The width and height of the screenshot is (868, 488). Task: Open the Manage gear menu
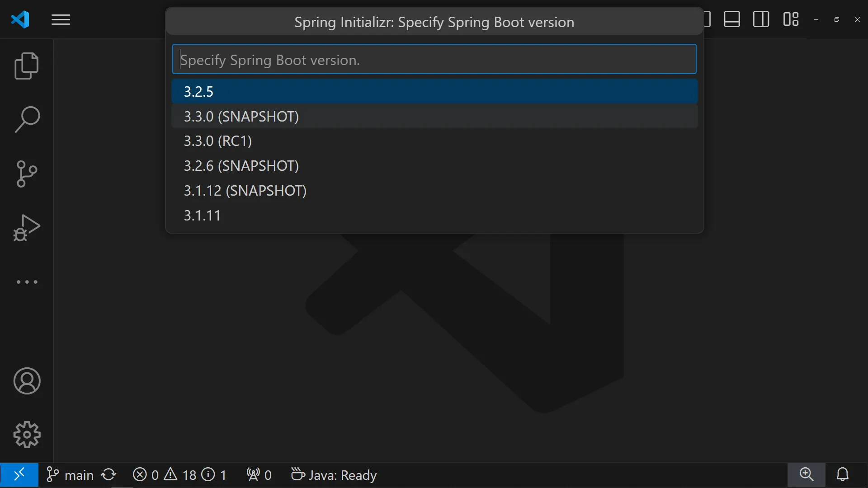coord(27,435)
